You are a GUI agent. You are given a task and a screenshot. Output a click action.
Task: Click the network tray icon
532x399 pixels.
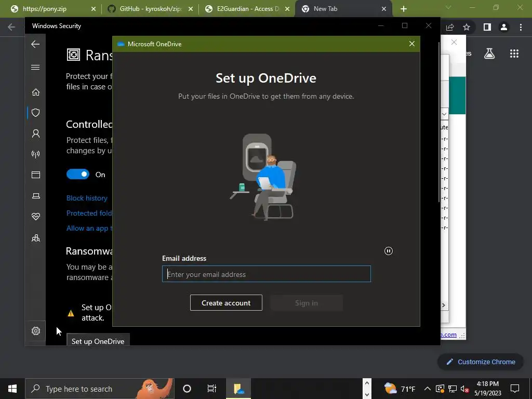pyautogui.click(x=453, y=389)
